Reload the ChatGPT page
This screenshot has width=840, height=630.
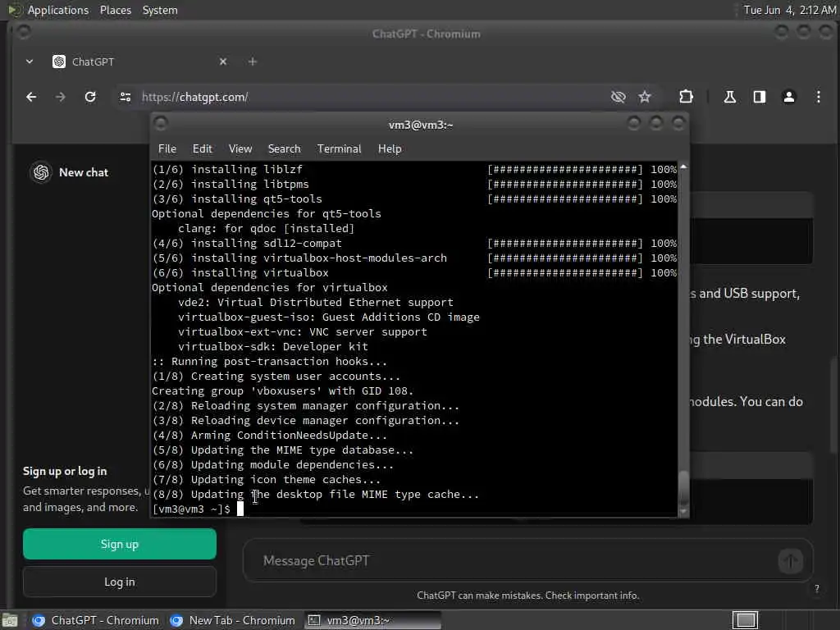pyautogui.click(x=90, y=97)
